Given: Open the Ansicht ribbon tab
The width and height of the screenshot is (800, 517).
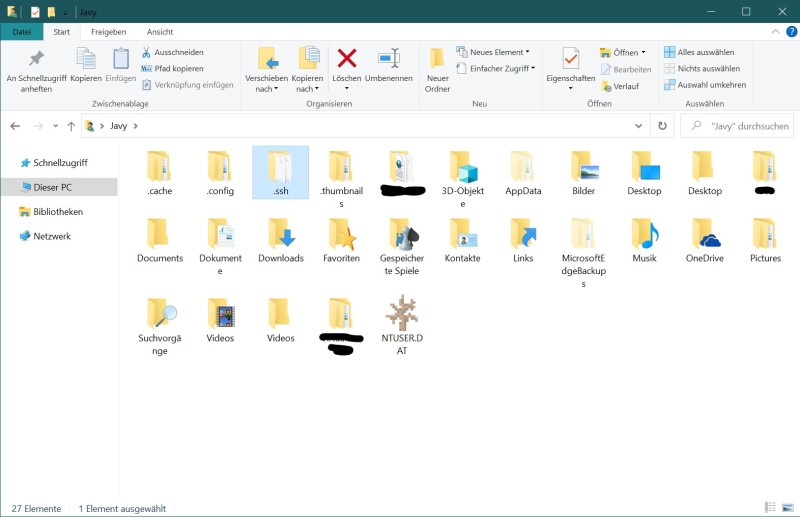Looking at the screenshot, I should point(160,32).
